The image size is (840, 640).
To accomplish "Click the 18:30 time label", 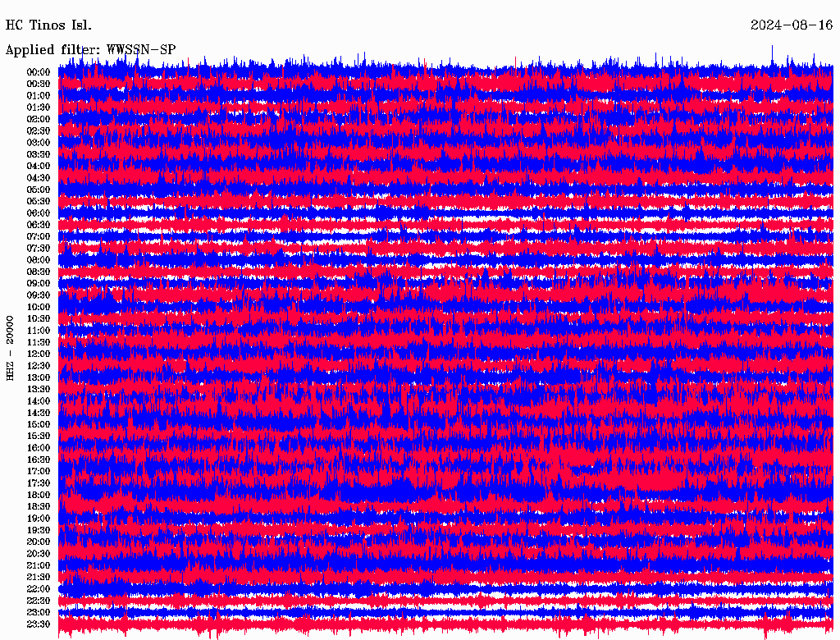I will 39,507.
